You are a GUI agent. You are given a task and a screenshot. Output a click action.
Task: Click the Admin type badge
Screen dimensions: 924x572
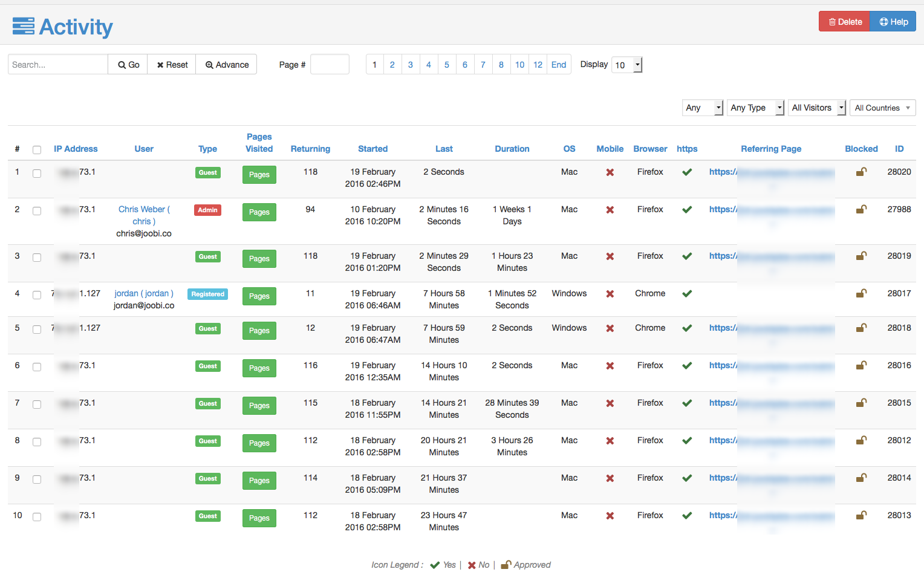coord(208,210)
